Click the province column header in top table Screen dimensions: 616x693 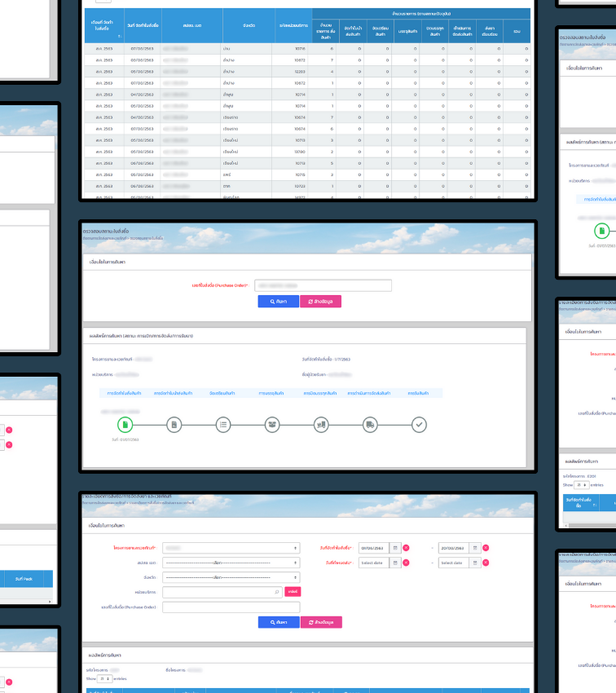click(249, 25)
